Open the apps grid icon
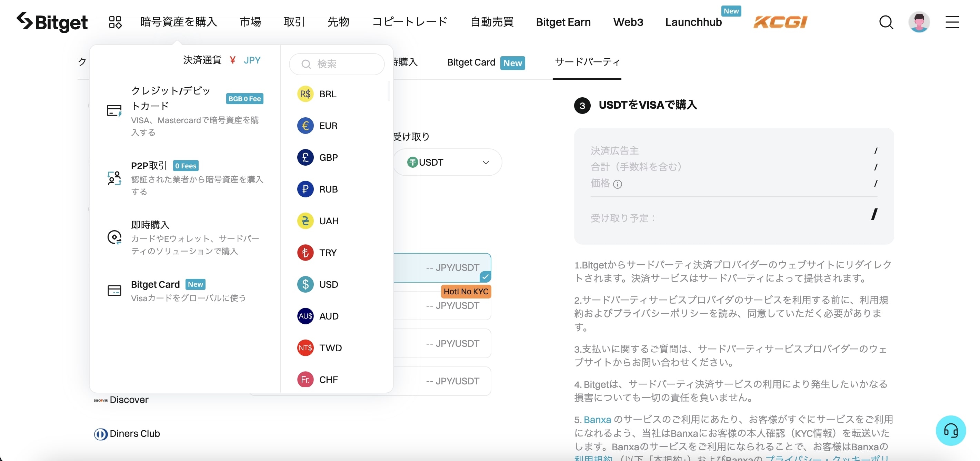 pyautogui.click(x=115, y=22)
